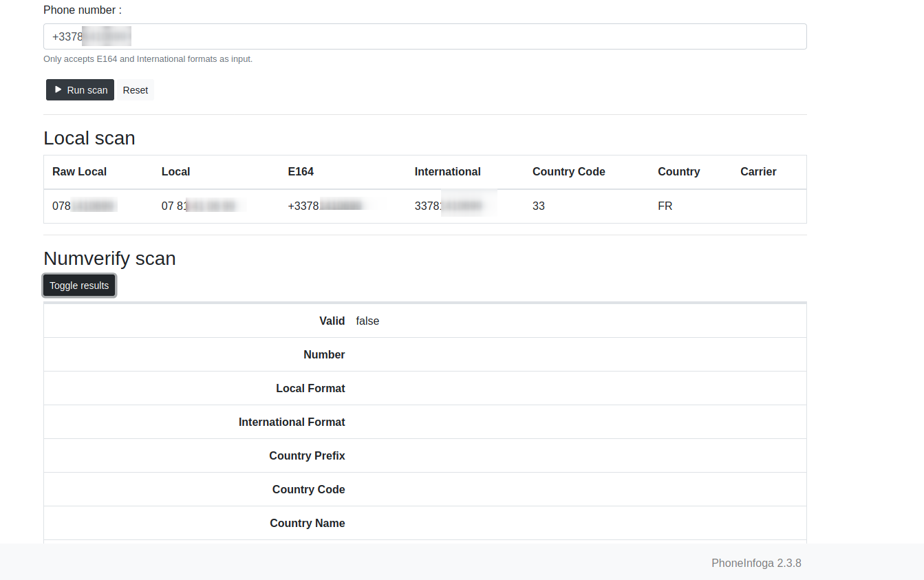Select the Local Format row
This screenshot has width=924, height=580.
pyautogui.click(x=310, y=388)
